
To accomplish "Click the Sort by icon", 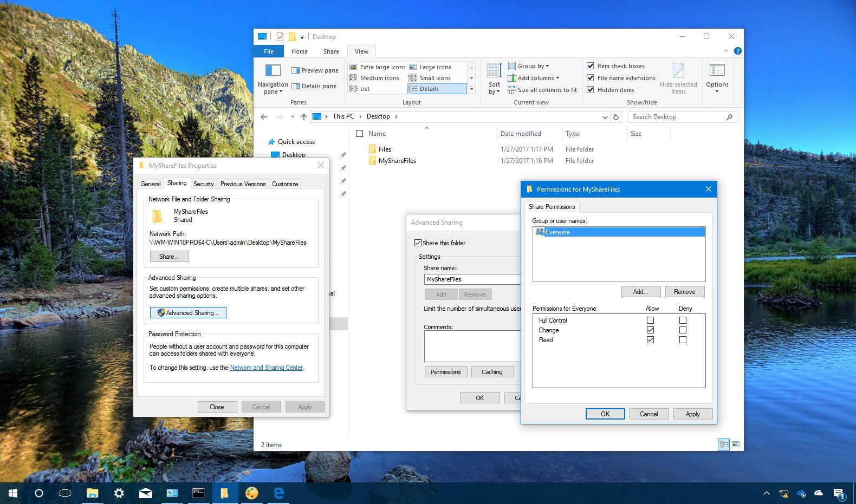I will [x=494, y=71].
